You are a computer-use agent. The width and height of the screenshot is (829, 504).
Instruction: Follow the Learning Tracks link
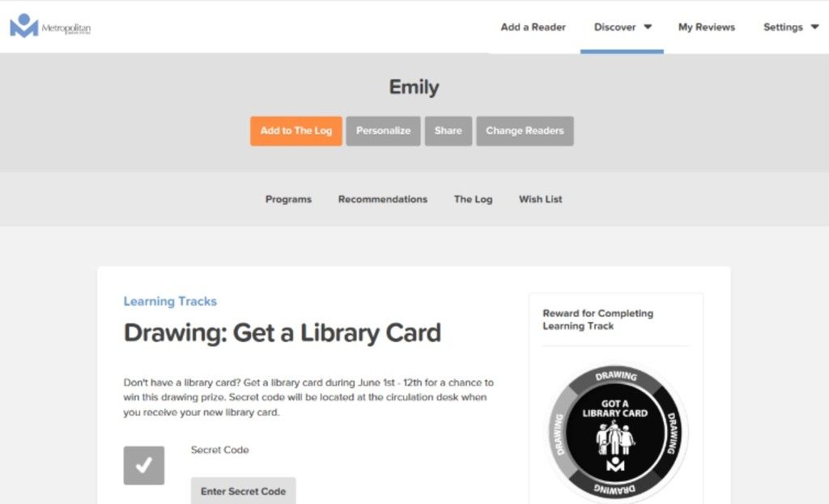[170, 301]
